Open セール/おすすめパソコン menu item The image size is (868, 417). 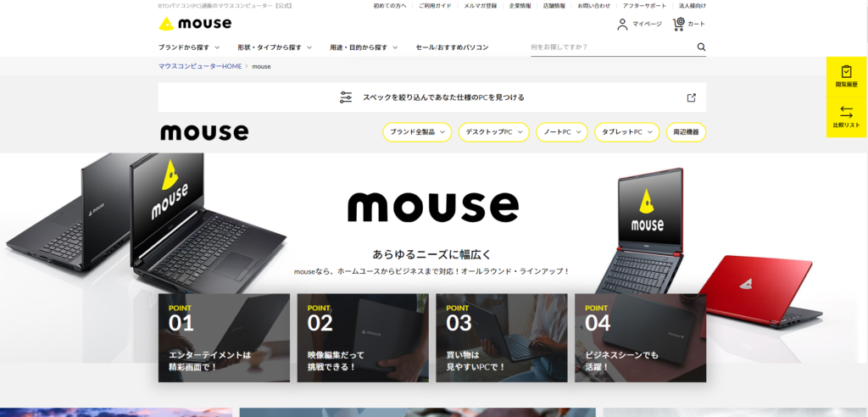(453, 47)
